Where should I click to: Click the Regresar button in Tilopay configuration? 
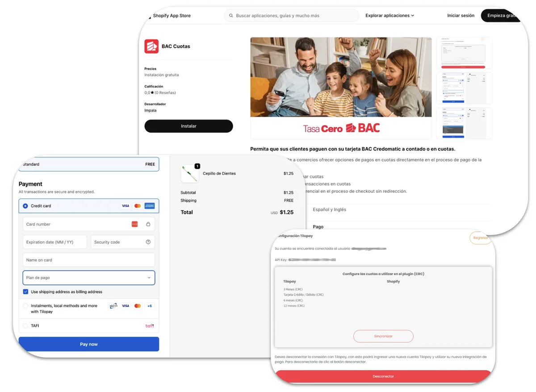[480, 238]
